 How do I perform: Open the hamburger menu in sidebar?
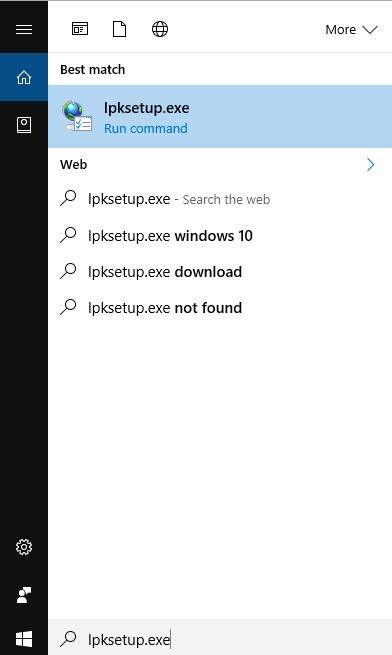(x=24, y=29)
